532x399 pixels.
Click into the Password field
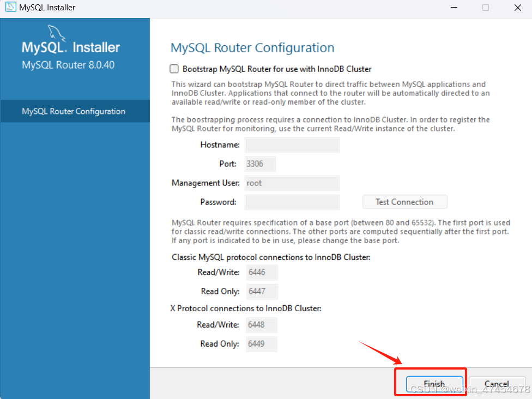coord(292,202)
